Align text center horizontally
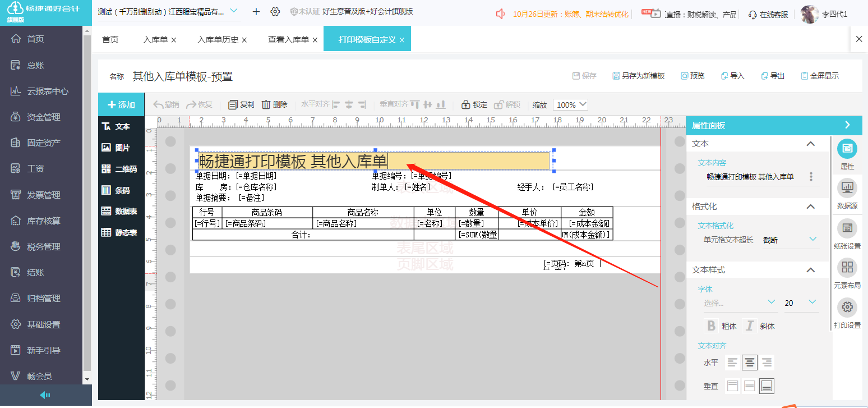 click(x=750, y=363)
